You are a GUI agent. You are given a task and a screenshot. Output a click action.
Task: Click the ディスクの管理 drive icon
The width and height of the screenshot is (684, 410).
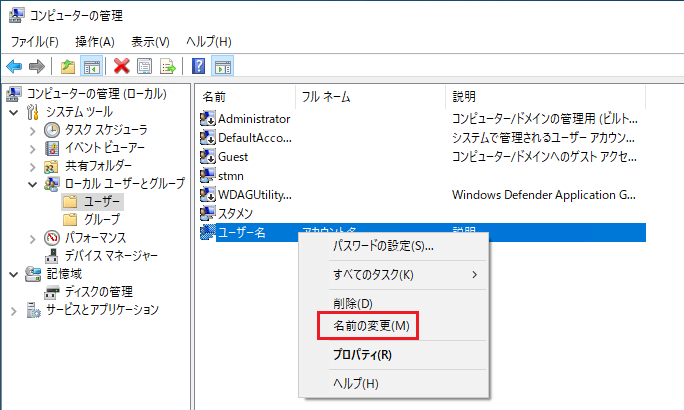pos(52,292)
